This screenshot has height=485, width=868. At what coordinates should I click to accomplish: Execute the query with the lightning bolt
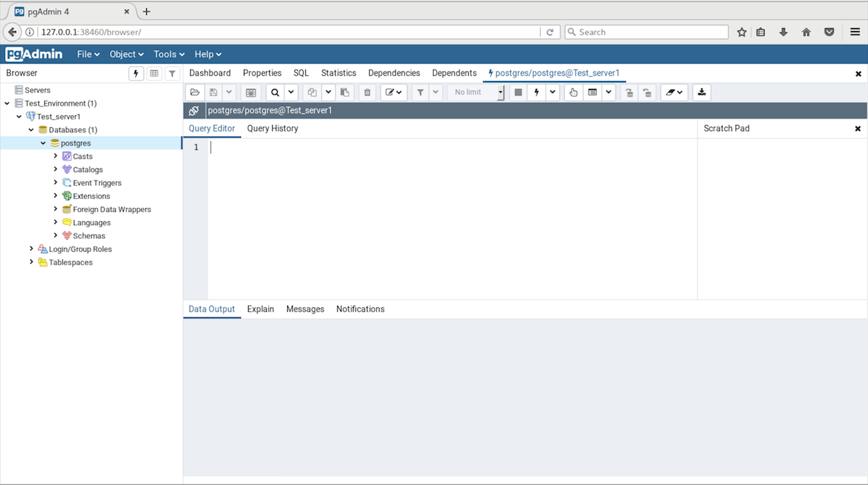click(535, 92)
